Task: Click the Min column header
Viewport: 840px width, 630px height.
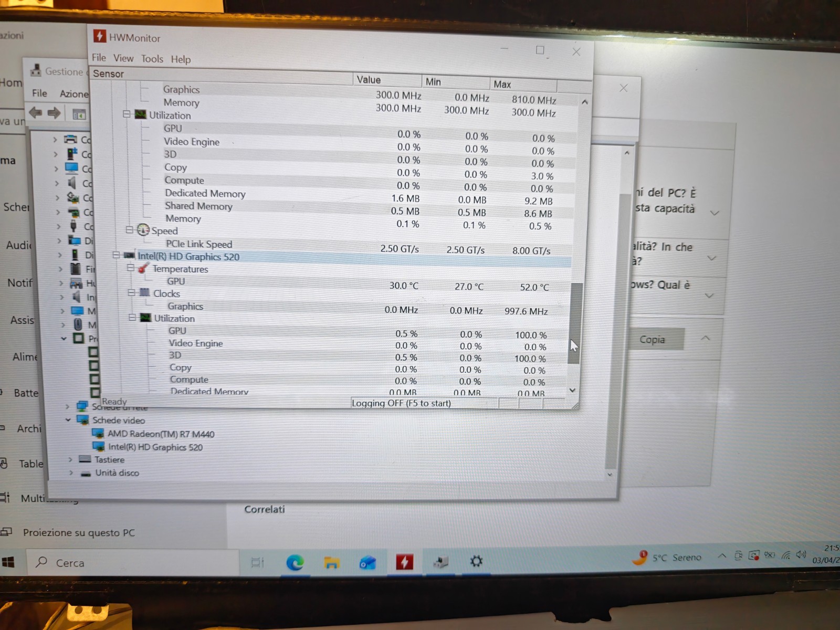Action: point(456,82)
